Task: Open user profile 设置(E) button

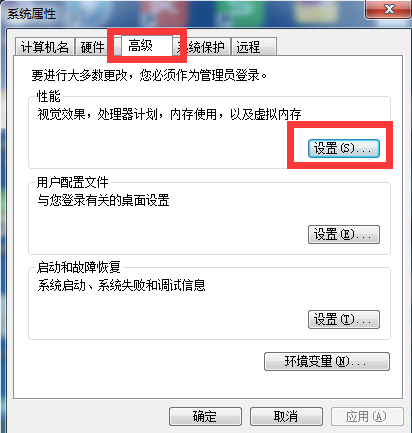Action: point(344,234)
